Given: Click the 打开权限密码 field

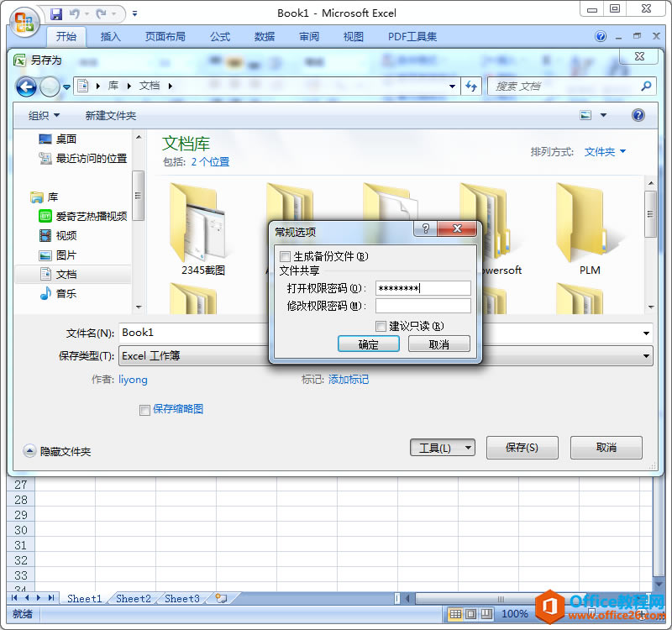Looking at the screenshot, I should click(x=423, y=288).
